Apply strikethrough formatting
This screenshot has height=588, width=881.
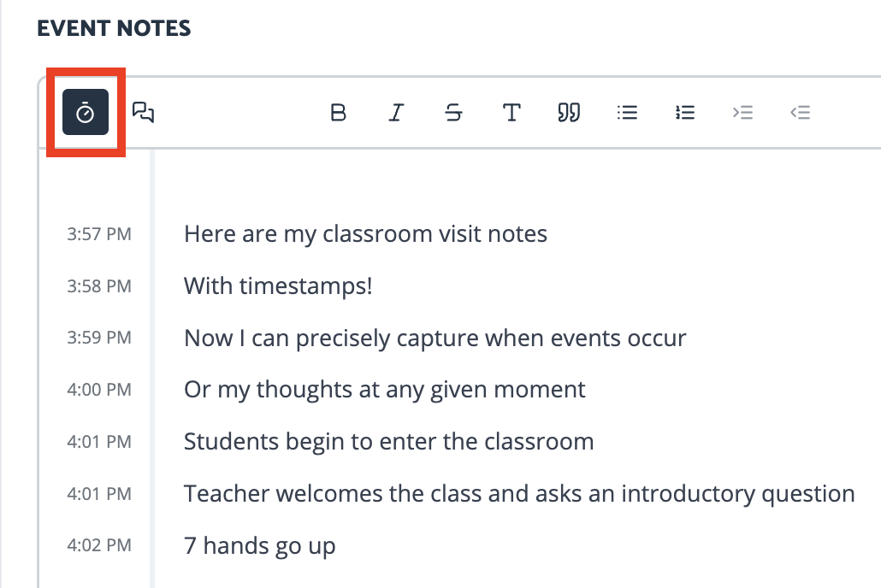(x=453, y=113)
